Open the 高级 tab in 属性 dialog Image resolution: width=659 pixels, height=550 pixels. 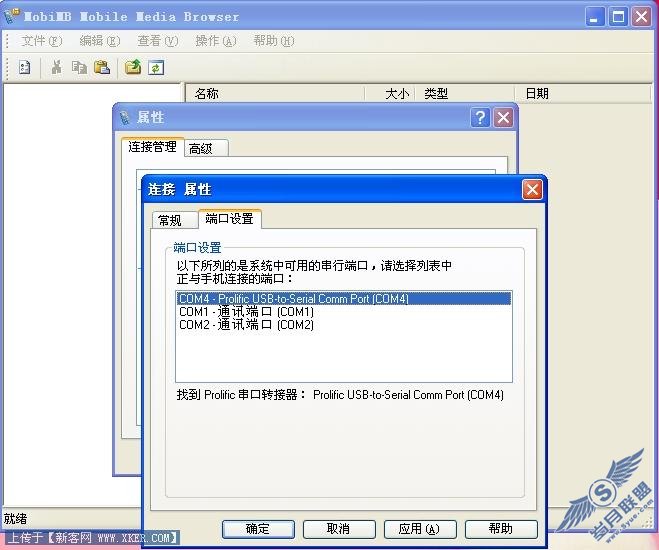[x=206, y=148]
